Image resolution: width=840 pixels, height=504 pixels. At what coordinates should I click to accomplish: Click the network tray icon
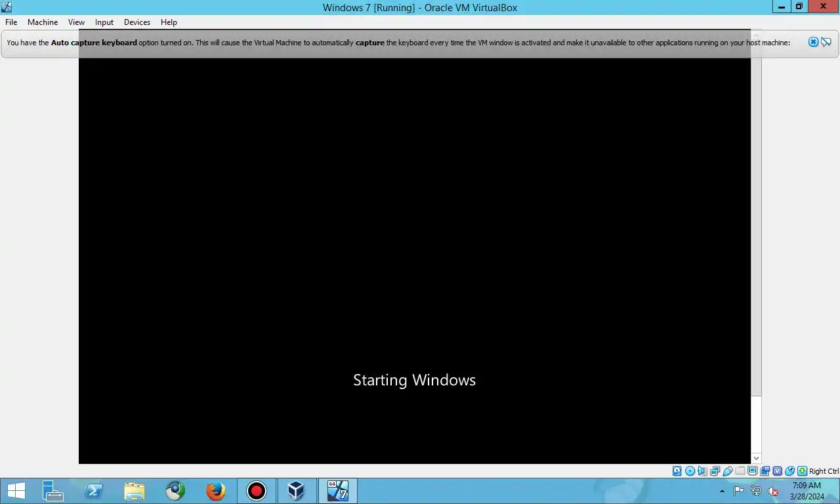click(756, 491)
